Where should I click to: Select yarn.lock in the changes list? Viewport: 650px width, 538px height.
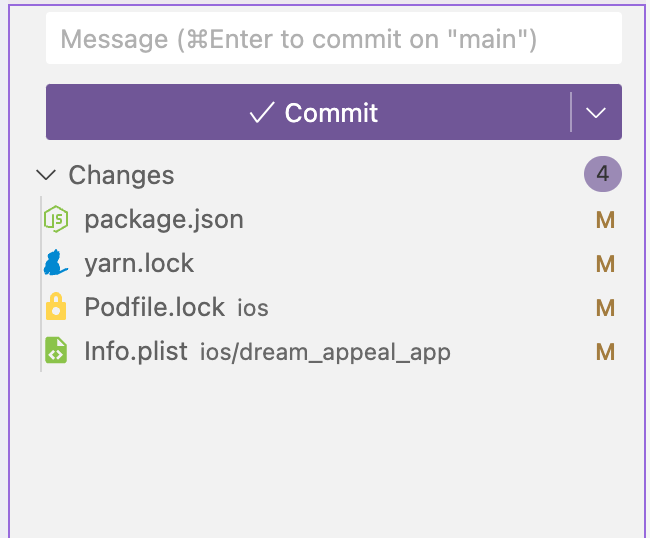pos(139,263)
